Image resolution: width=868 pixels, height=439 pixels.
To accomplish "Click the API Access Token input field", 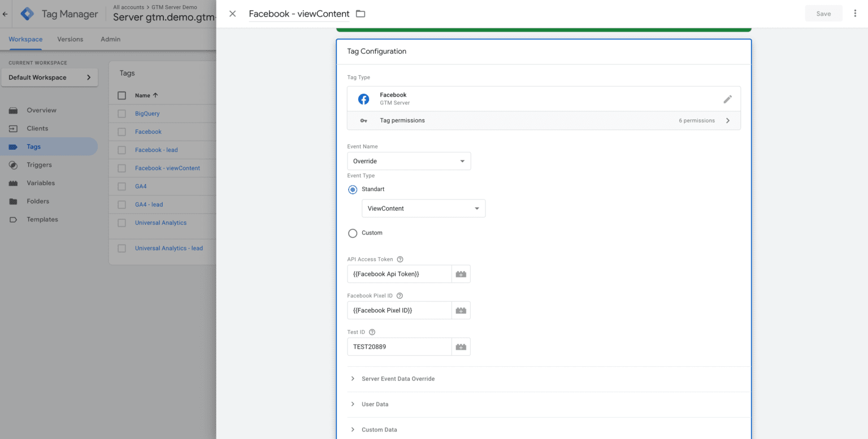I will coord(399,274).
